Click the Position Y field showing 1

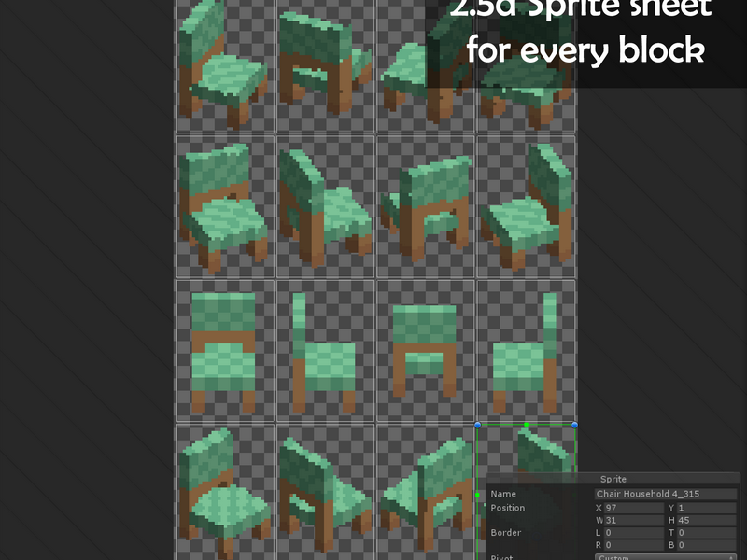click(x=707, y=508)
